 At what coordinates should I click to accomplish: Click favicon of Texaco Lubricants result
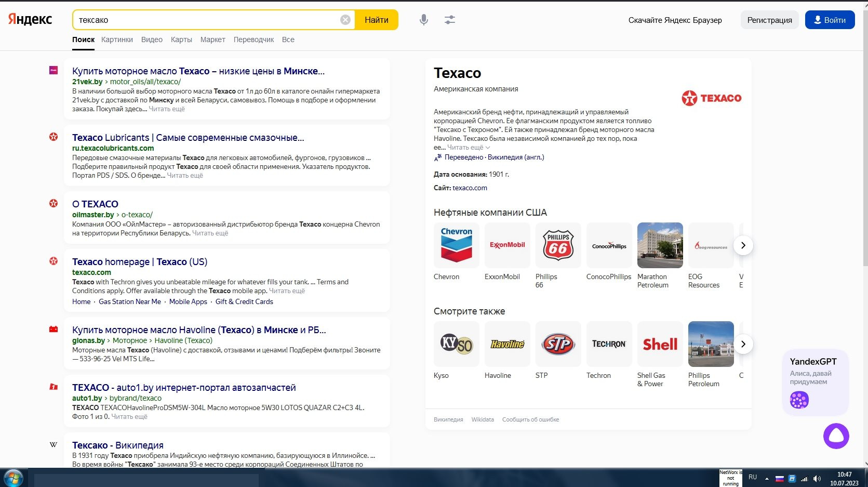pyautogui.click(x=54, y=137)
